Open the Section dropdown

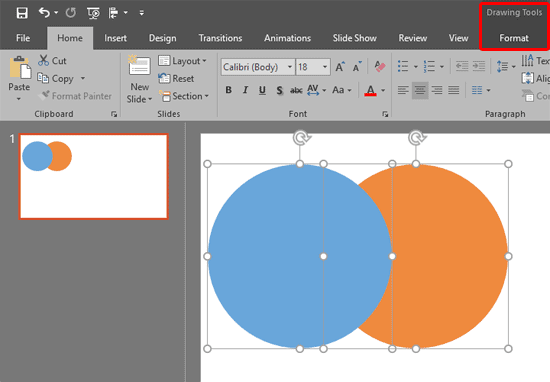click(x=183, y=96)
